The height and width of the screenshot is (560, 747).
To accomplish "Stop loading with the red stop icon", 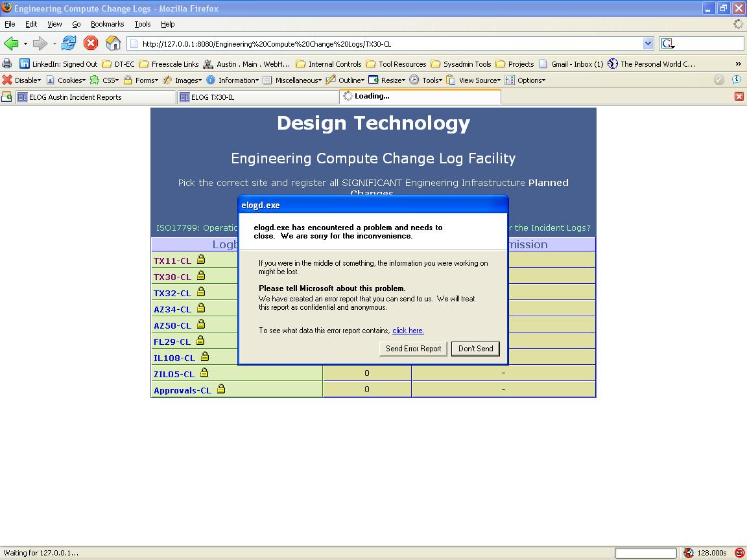I will pos(91,43).
